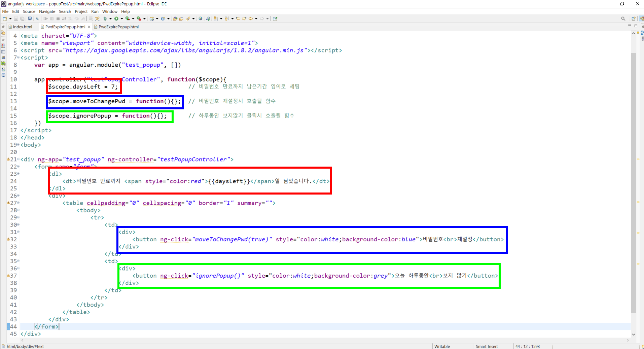Click the Disconnect debug icon
The image size is (644, 349).
click(64, 19)
